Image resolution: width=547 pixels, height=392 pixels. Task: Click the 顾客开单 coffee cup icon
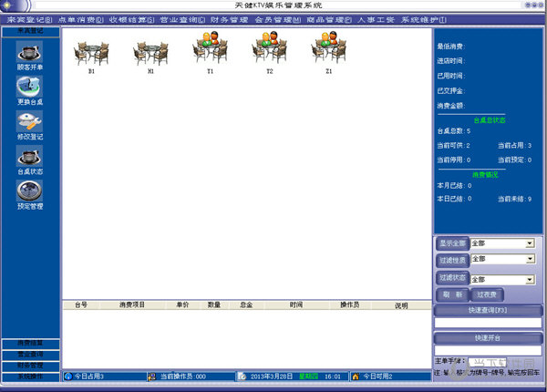pyautogui.click(x=30, y=52)
